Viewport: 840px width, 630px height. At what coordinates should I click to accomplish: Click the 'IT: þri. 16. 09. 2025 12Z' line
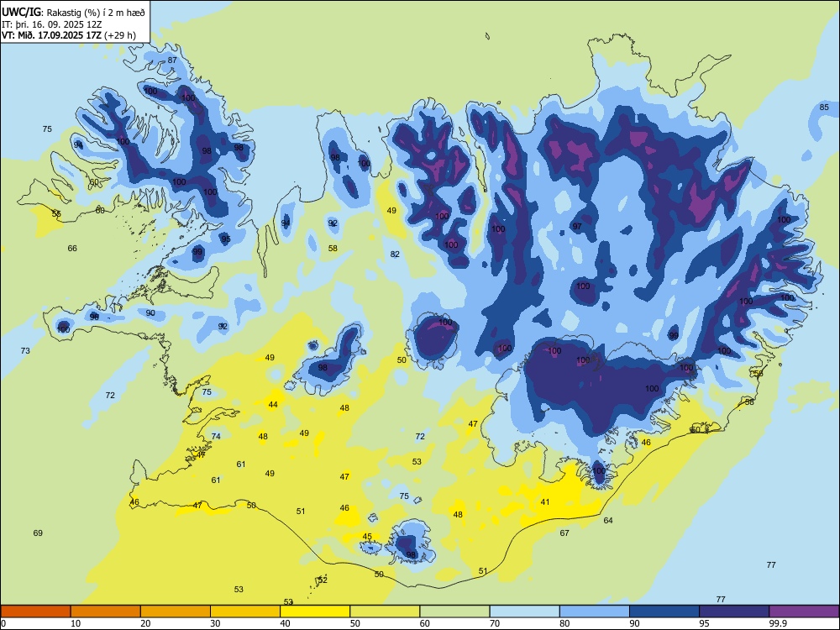(52, 24)
